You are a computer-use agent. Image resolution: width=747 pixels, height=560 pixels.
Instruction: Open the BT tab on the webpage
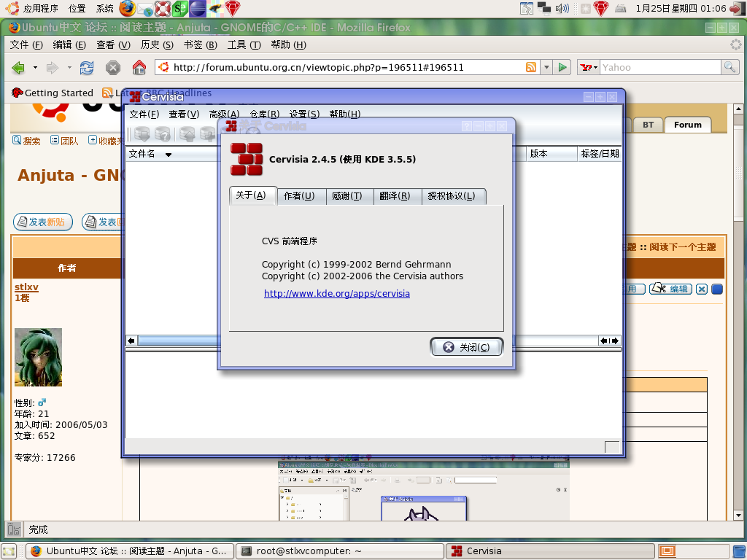[648, 125]
